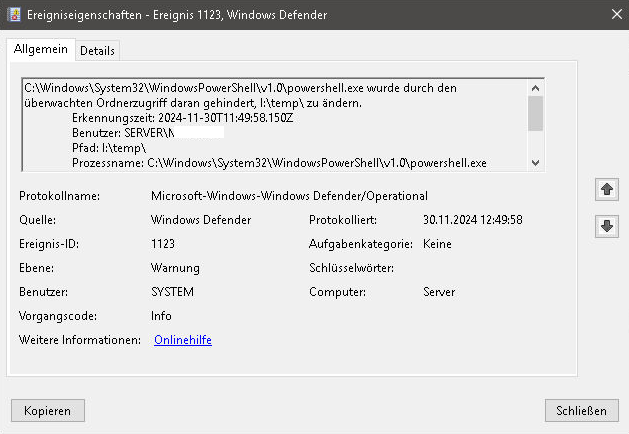Viewport: 629px width, 434px height.
Task: Click the Quelle value Windows Defender
Action: tap(201, 220)
